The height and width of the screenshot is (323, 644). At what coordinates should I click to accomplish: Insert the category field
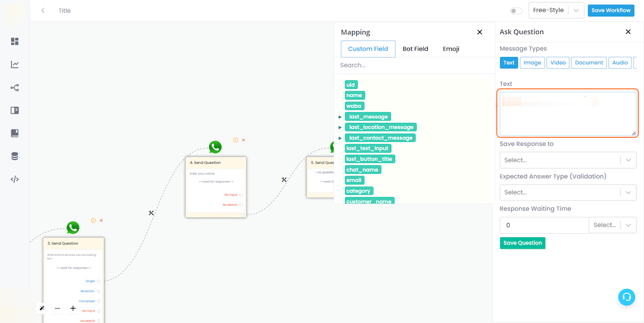point(358,191)
